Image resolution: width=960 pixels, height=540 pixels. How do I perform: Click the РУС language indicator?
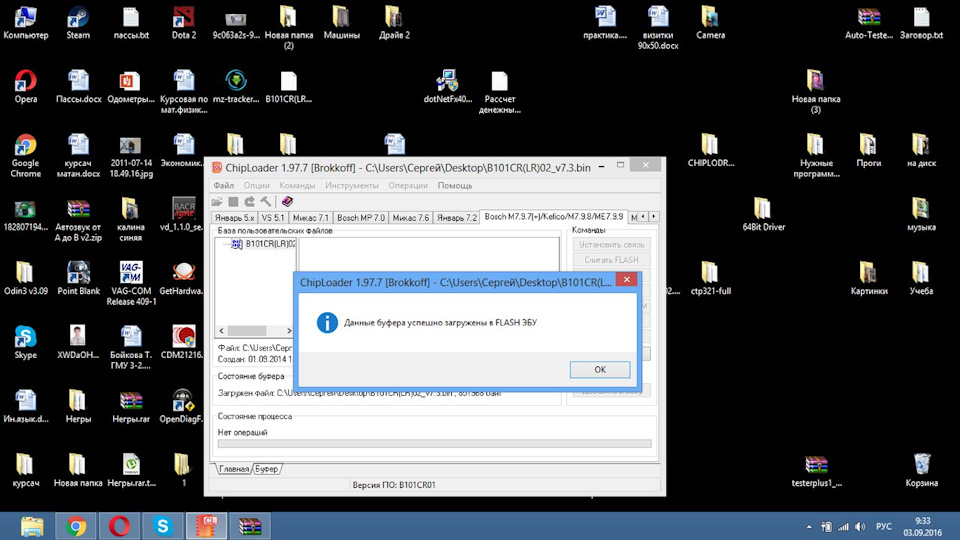click(883, 527)
